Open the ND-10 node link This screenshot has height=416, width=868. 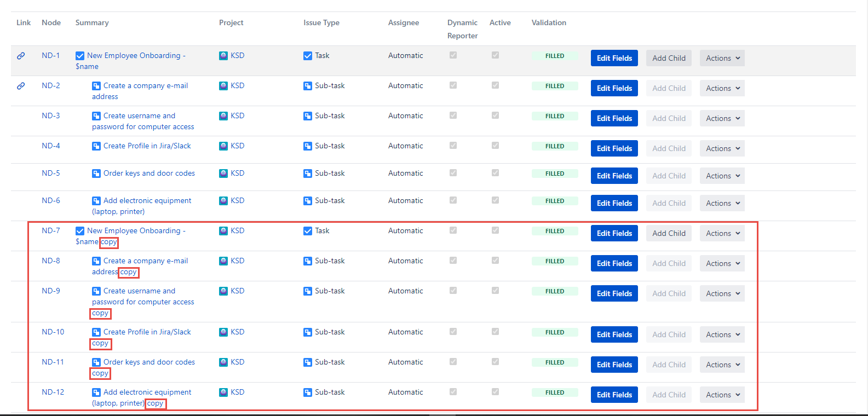click(x=53, y=332)
